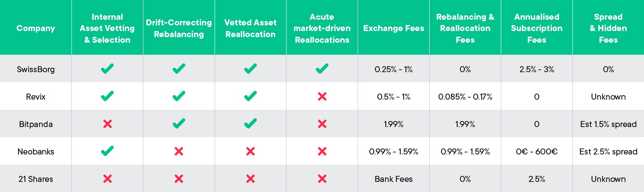The width and height of the screenshot is (644, 192).
Task: Click 21 Shares' red cross under Acute Reallocations
Action: tap(322, 179)
